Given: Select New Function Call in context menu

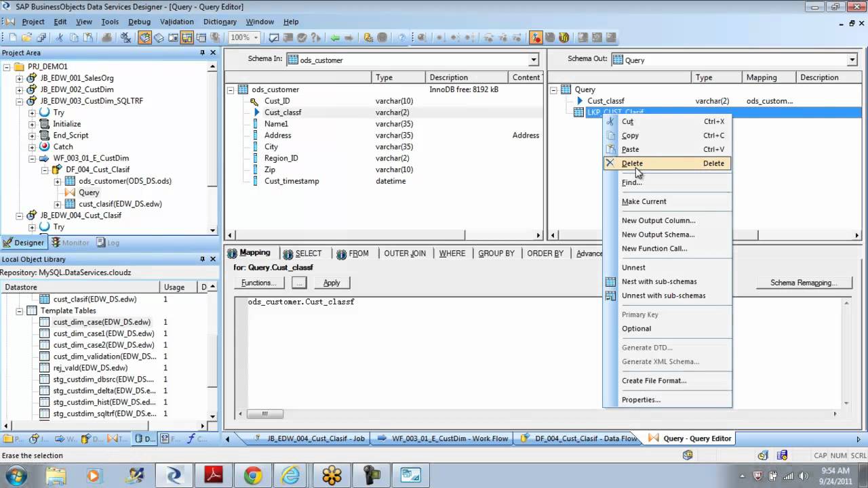Looking at the screenshot, I should click(667, 248).
